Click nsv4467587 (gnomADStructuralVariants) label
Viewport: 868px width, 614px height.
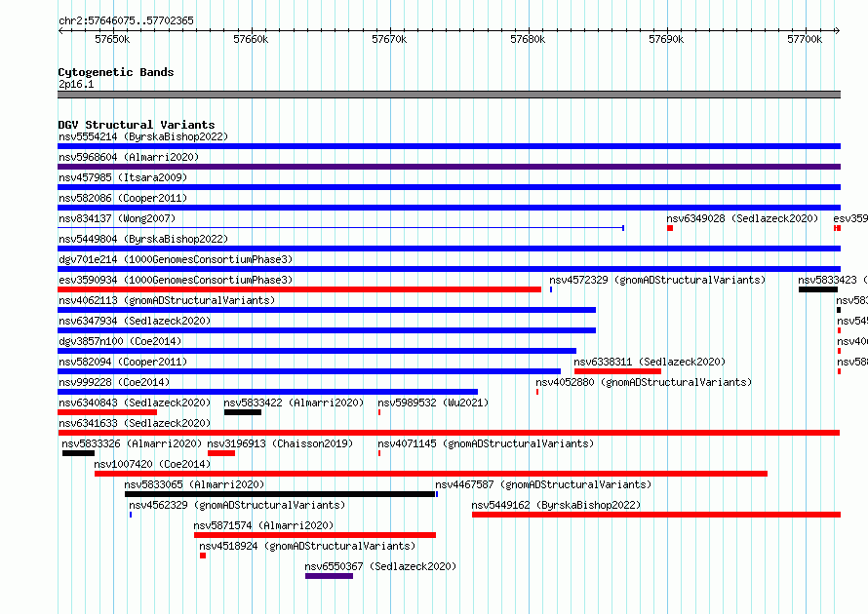tap(543, 484)
